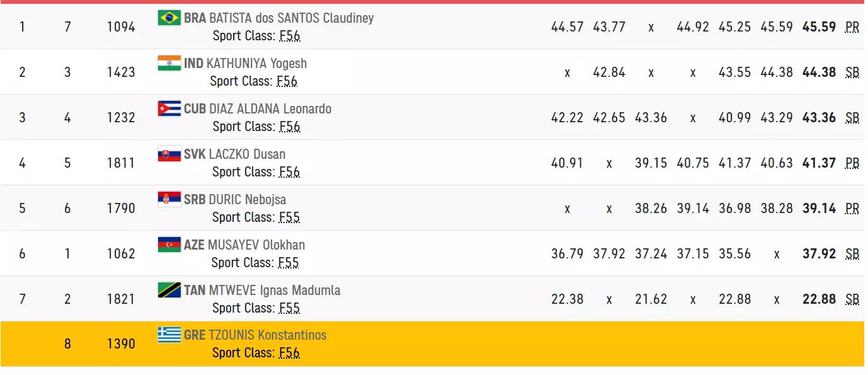Click the Azerbaijan flag icon
The image size is (868, 375).
tap(169, 245)
